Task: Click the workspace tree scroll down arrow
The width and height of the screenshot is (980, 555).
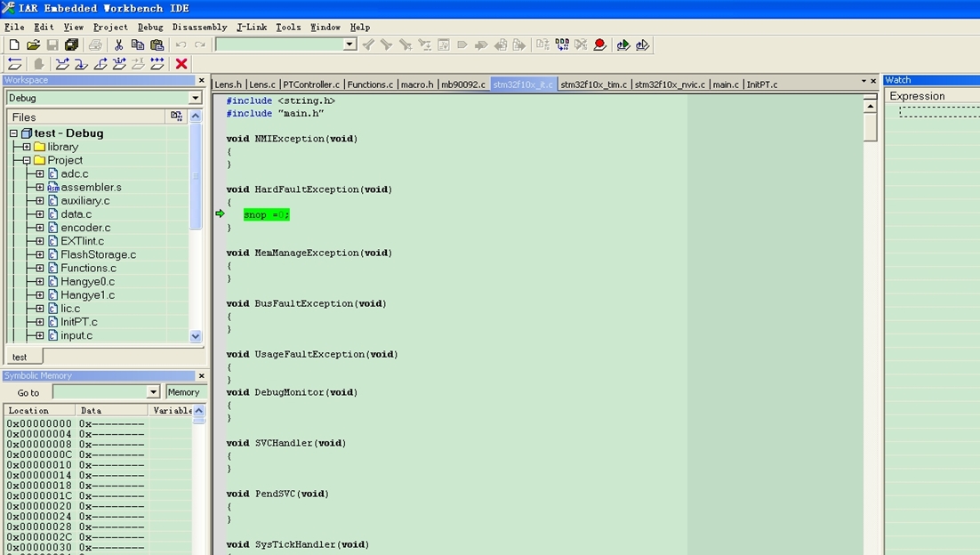Action: (x=196, y=335)
